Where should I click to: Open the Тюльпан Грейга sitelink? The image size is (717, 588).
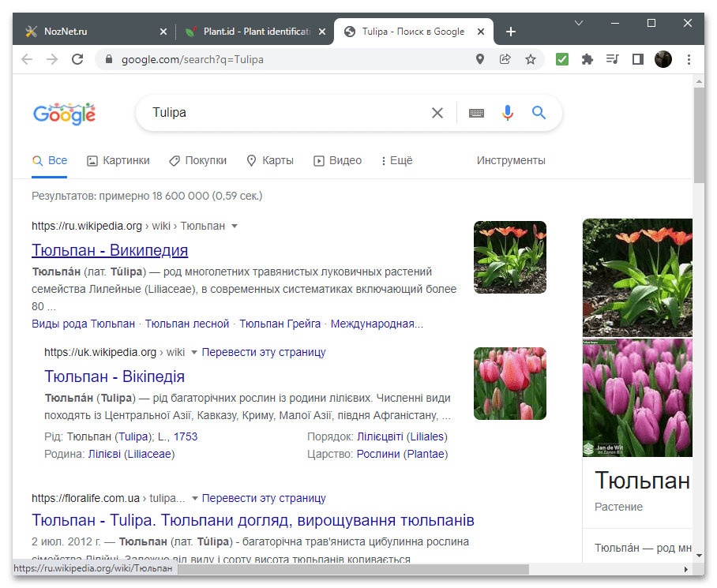(280, 324)
